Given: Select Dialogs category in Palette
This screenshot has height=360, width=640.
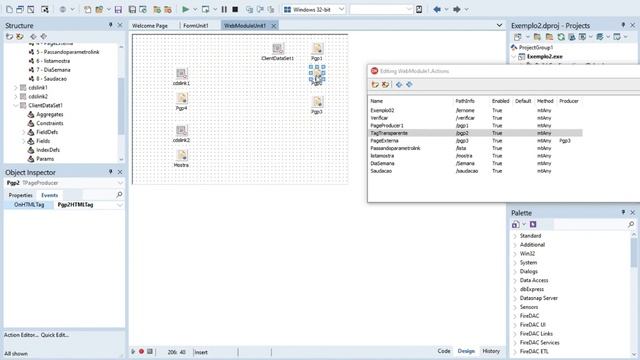Looking at the screenshot, I should (x=529, y=271).
